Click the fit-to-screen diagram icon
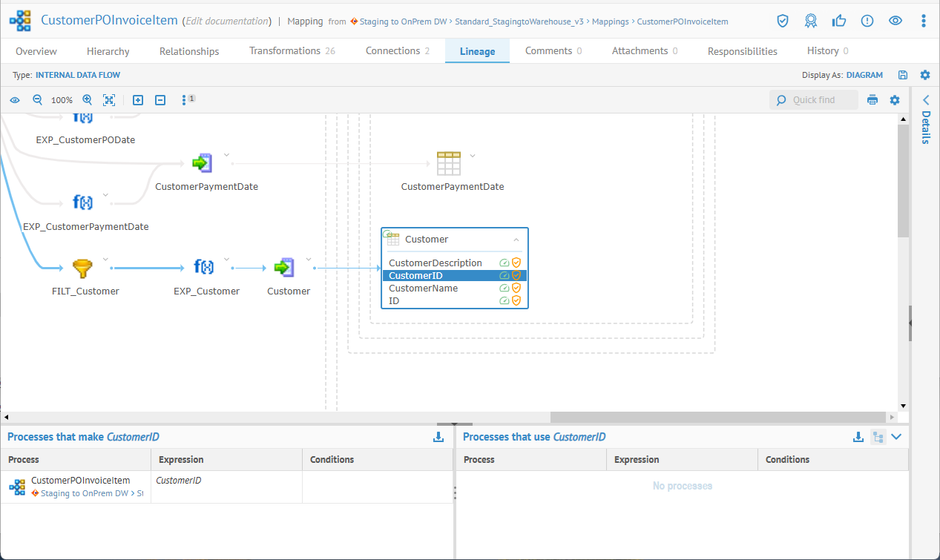Image resolution: width=940 pixels, height=560 pixels. [x=109, y=100]
